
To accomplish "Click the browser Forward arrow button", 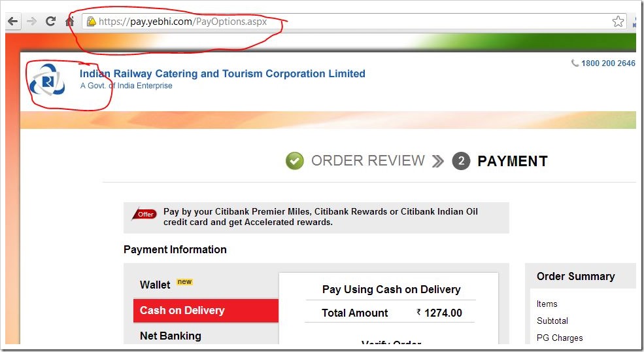I will pyautogui.click(x=31, y=22).
